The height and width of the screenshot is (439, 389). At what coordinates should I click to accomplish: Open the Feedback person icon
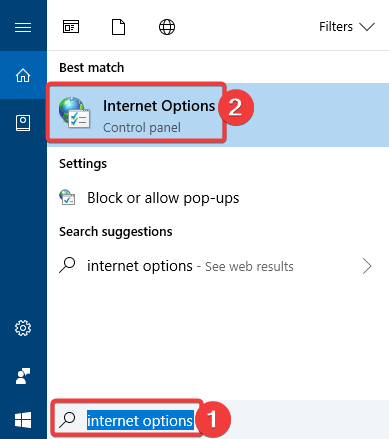(x=23, y=376)
